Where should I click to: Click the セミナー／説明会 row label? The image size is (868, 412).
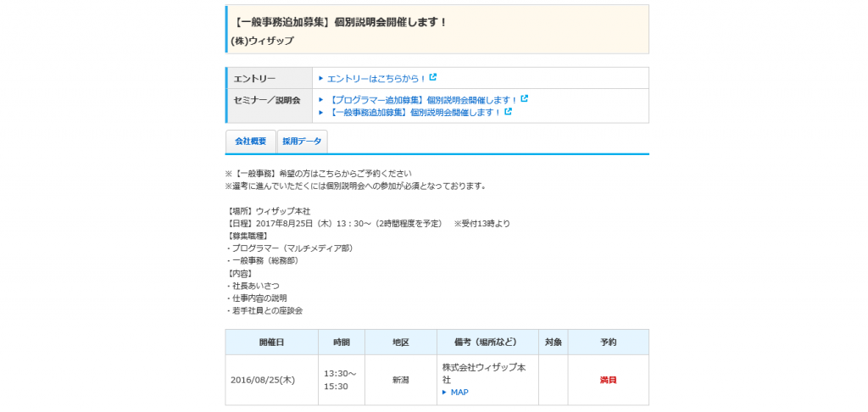pyautogui.click(x=267, y=100)
